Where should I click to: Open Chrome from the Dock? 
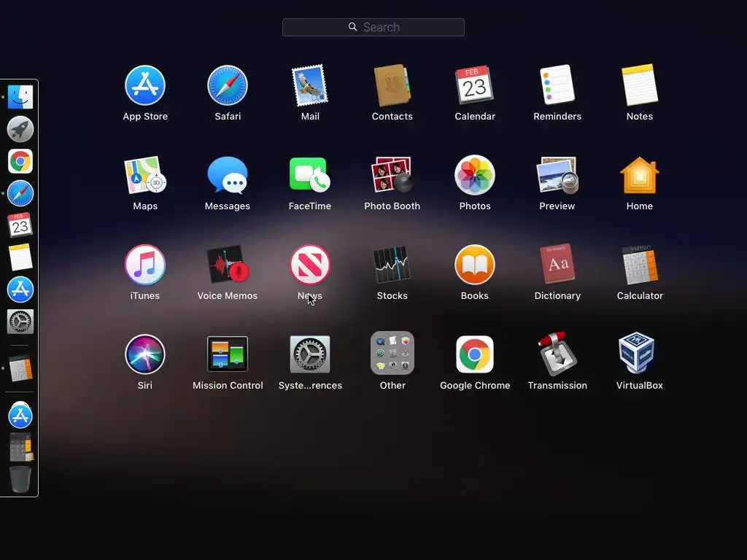20,161
